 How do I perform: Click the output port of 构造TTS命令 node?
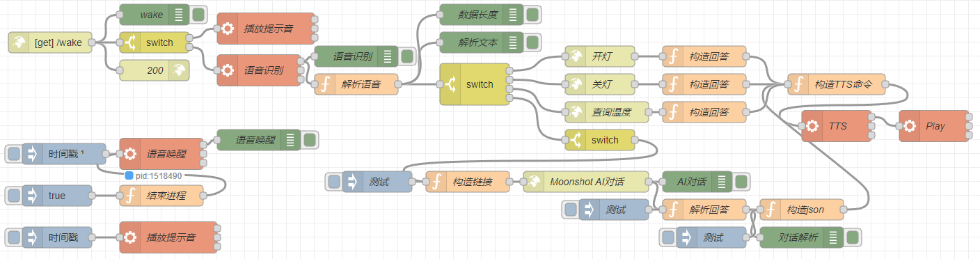[x=885, y=84]
